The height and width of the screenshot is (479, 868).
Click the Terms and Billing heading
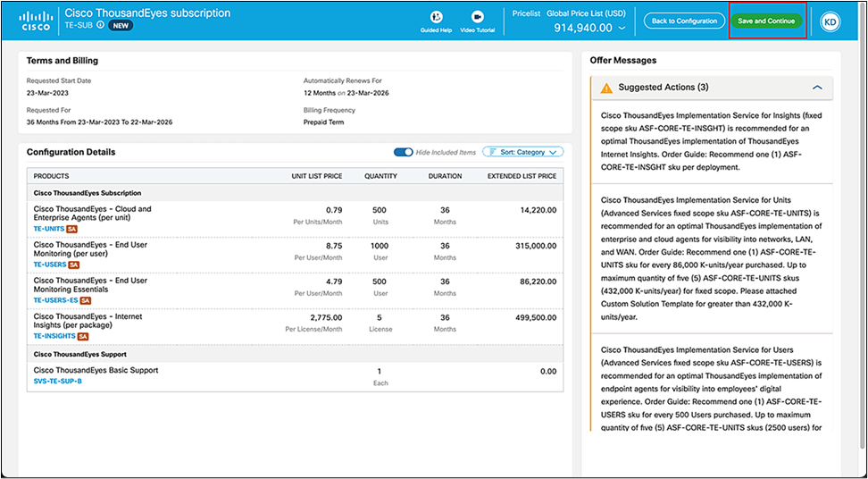(x=63, y=61)
